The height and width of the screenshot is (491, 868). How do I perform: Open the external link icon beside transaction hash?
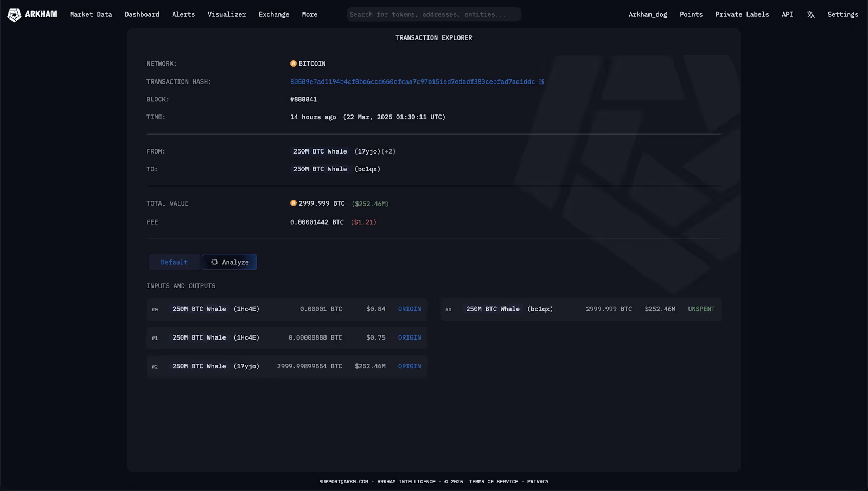[541, 81]
